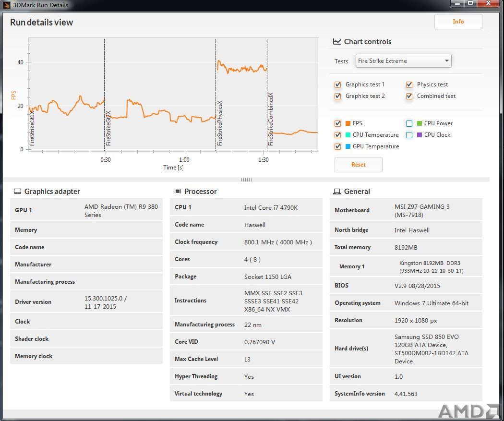Minimize the 3DMark Run Details window
Image resolution: width=504 pixels, height=421 pixels.
(x=458, y=3)
